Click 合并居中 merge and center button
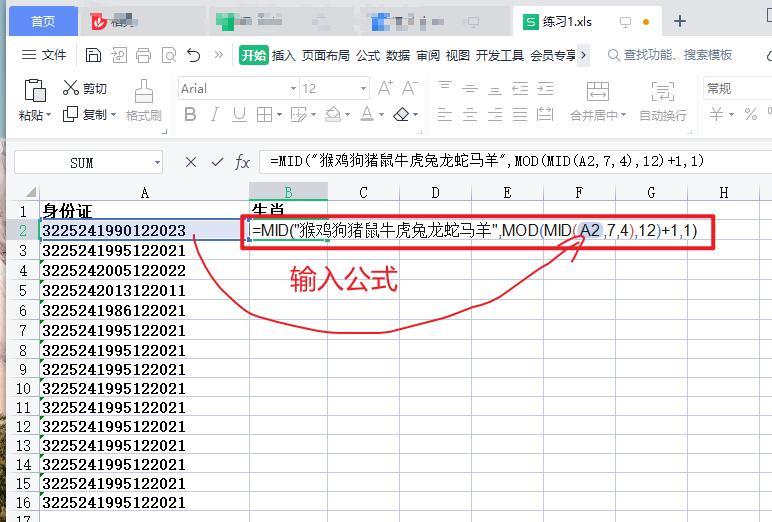The width and height of the screenshot is (772, 522). pyautogui.click(x=598, y=101)
